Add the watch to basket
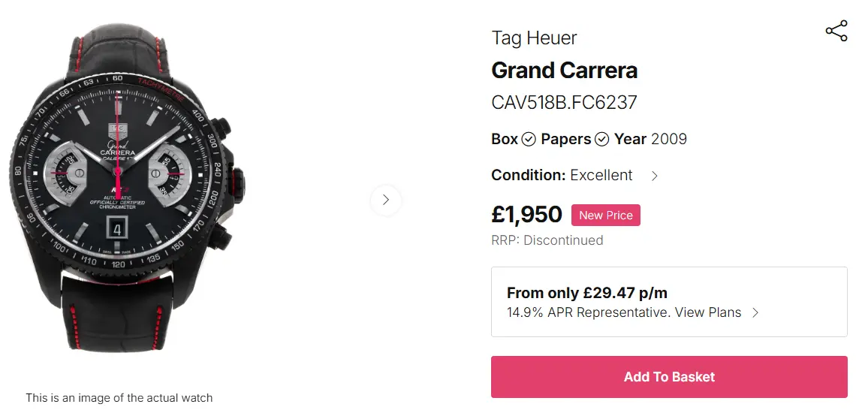This screenshot has width=868, height=413. tap(669, 377)
